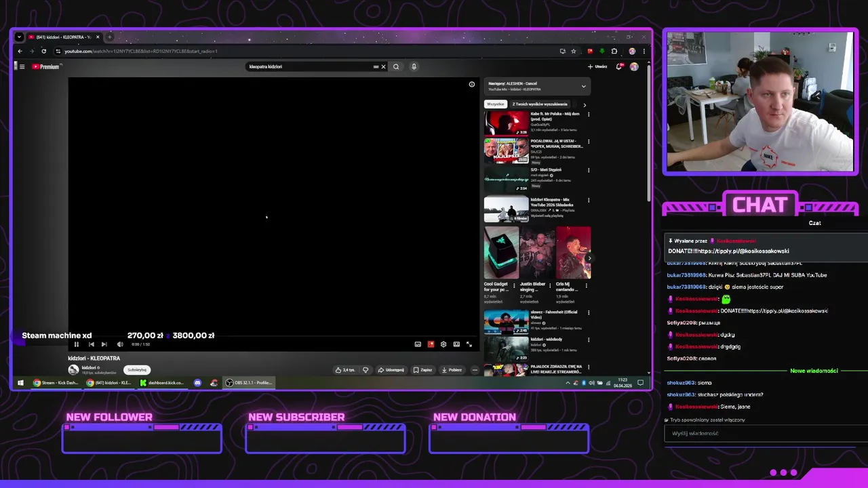Bookmark this page with star icon
868x488 pixels.
point(574,51)
